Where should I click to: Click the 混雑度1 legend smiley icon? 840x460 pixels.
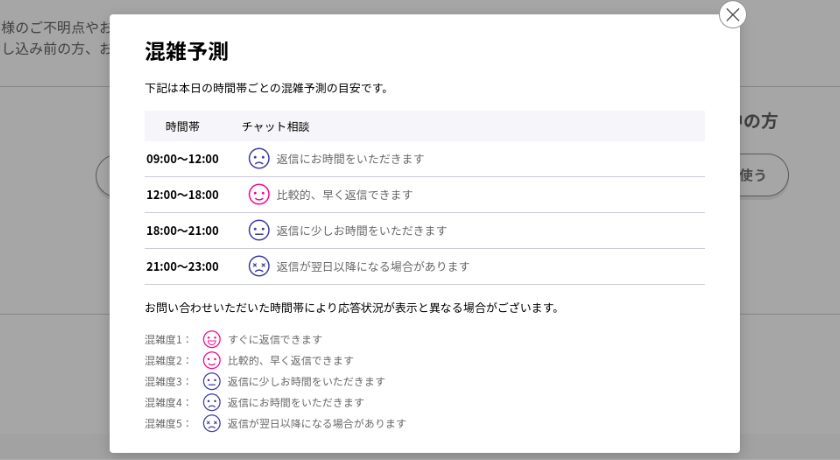click(212, 339)
